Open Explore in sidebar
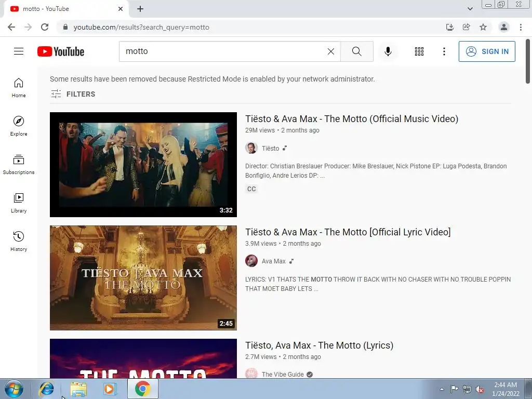 point(19,126)
